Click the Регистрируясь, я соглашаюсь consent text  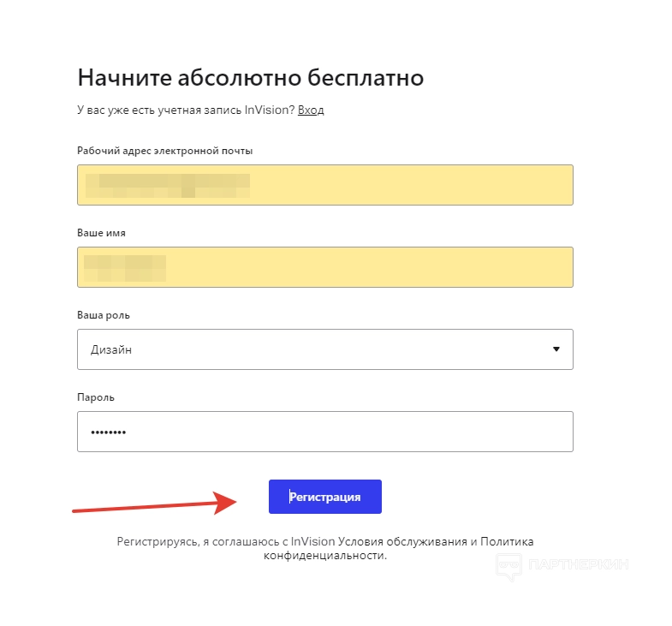pos(202,541)
